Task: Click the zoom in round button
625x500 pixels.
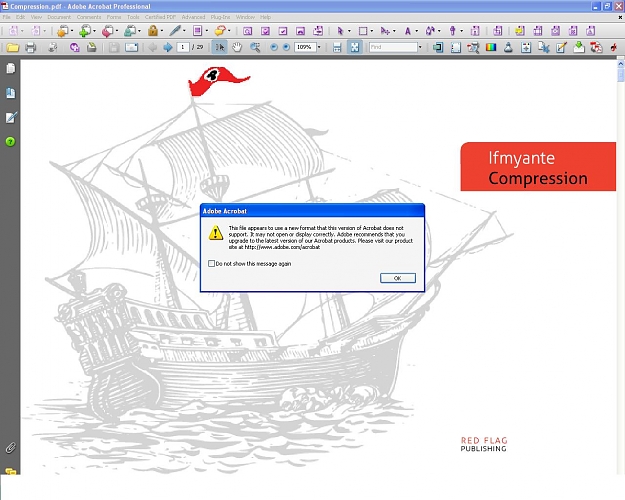Action: 286,47
